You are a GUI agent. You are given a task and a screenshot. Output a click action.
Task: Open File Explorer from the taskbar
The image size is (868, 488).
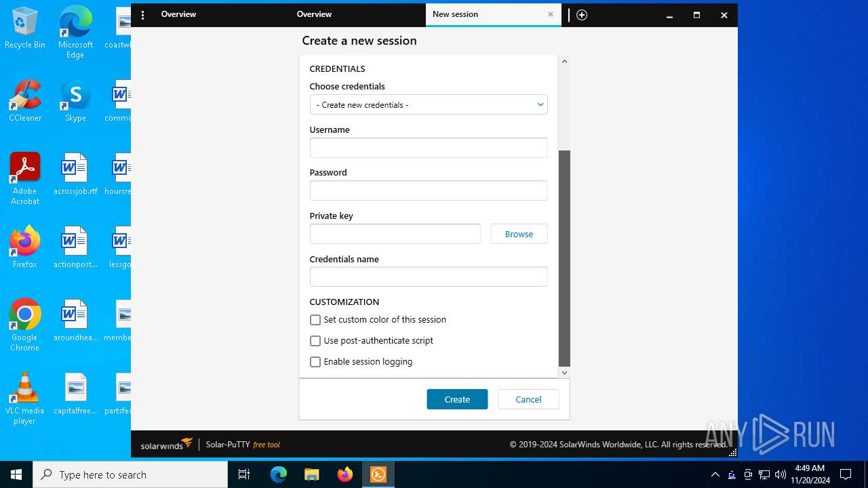311,474
